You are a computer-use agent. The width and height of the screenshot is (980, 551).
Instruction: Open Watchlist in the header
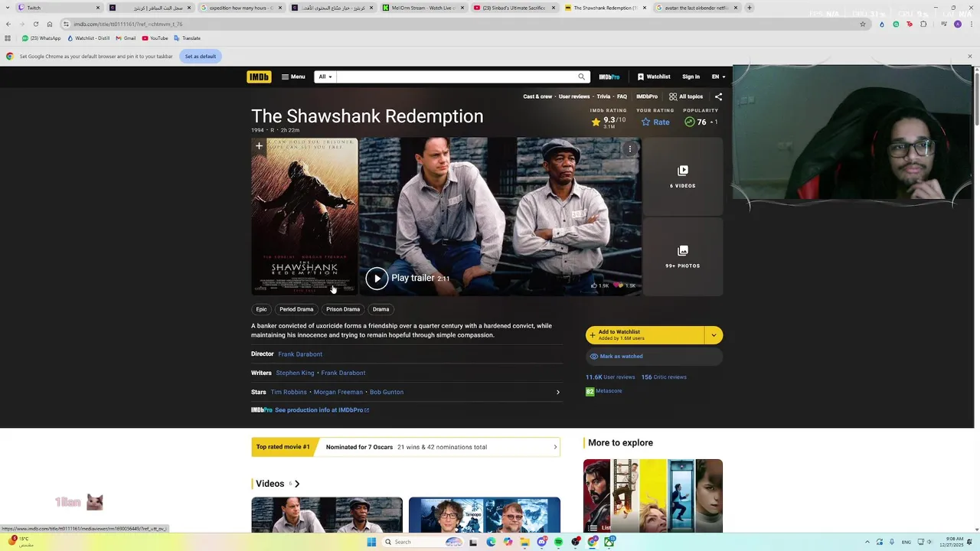(654, 77)
